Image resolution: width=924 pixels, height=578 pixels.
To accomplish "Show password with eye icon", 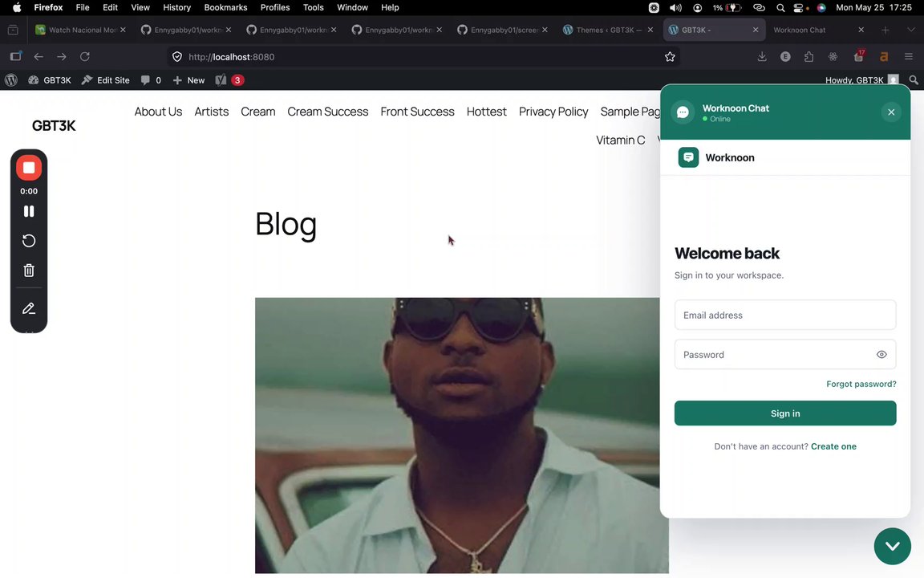I will (x=881, y=355).
